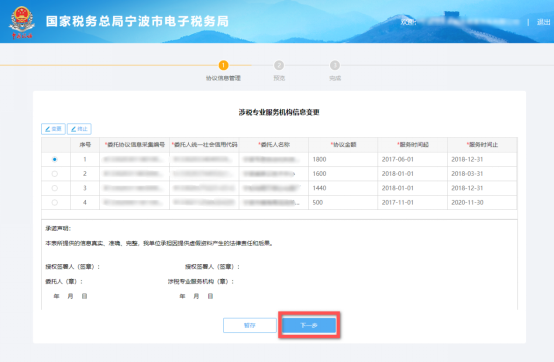The image size is (554, 362).
Task: Click the blue 下一步 next button
Action: pos(309,325)
